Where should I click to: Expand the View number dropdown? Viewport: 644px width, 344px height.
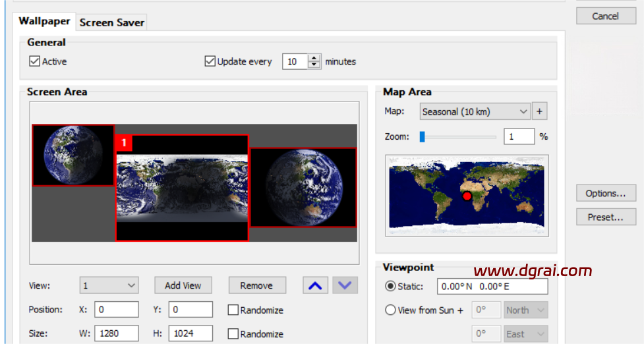[x=109, y=285]
